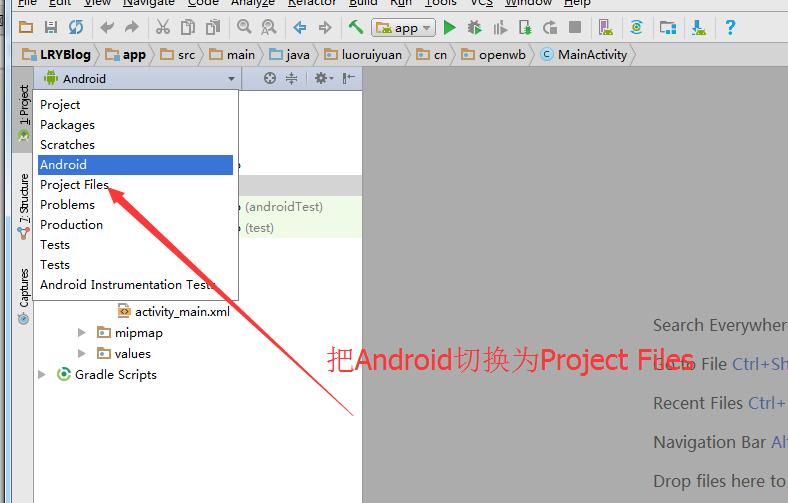
Task: Click cn in the breadcrumb bar
Action: 431,55
